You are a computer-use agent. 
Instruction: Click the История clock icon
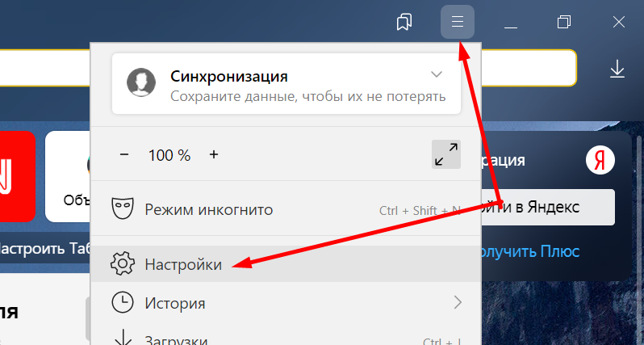point(123,303)
